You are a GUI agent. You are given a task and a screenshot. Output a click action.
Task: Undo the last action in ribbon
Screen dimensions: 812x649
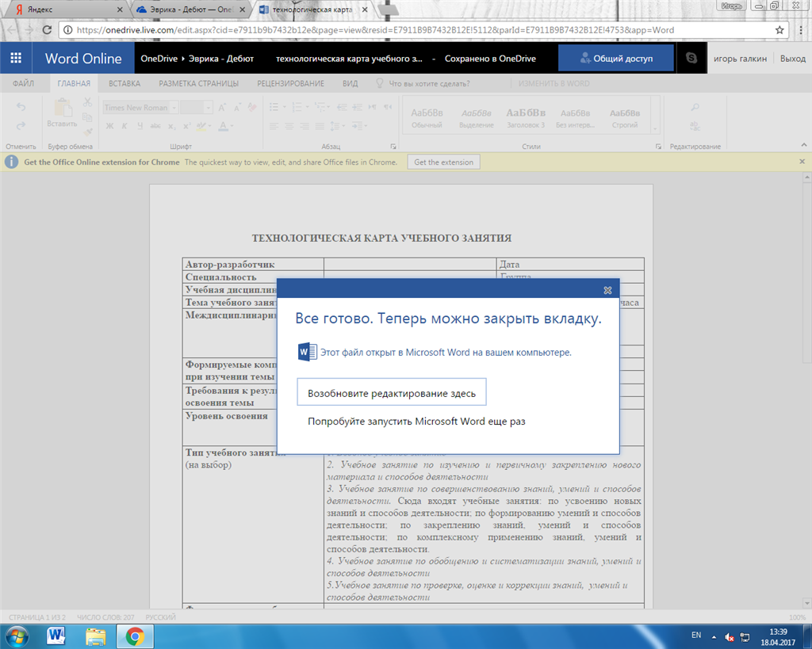[x=21, y=107]
